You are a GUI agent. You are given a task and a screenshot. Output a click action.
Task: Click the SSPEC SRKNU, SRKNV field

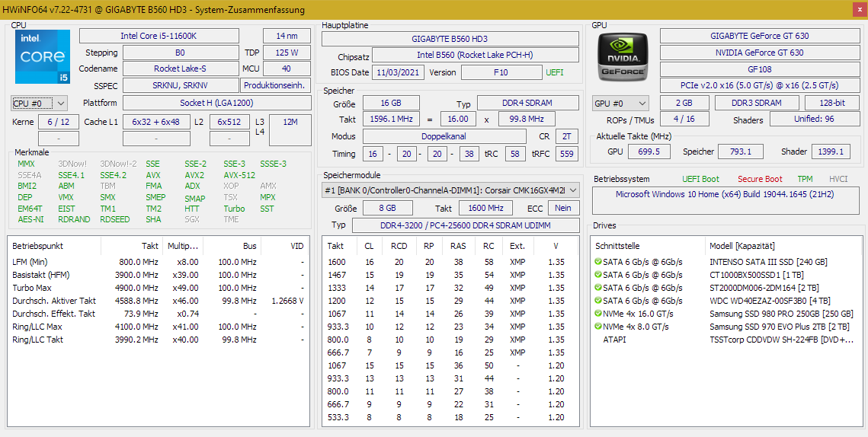181,85
